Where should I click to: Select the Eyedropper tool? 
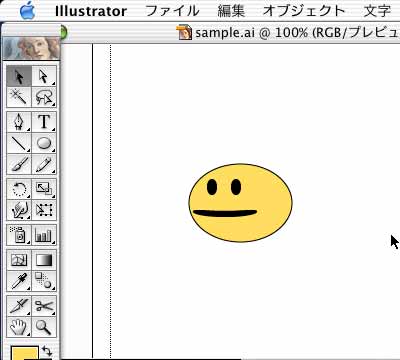(19, 281)
